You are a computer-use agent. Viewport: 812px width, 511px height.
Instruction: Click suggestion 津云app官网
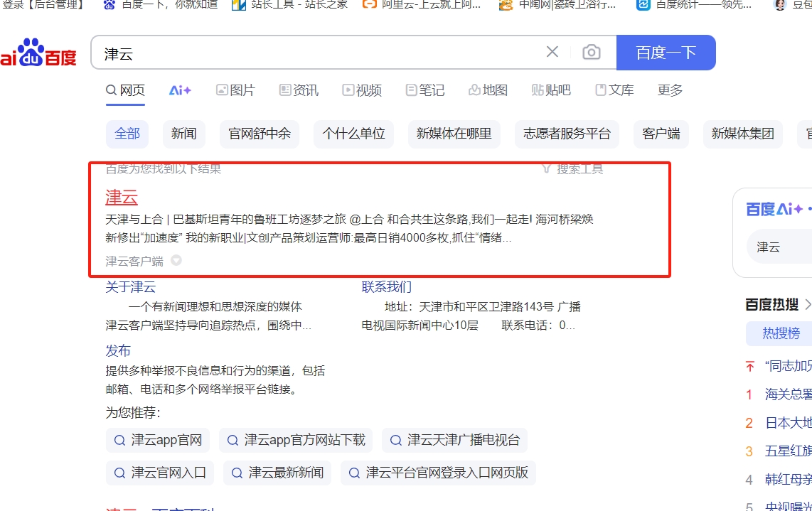click(157, 441)
